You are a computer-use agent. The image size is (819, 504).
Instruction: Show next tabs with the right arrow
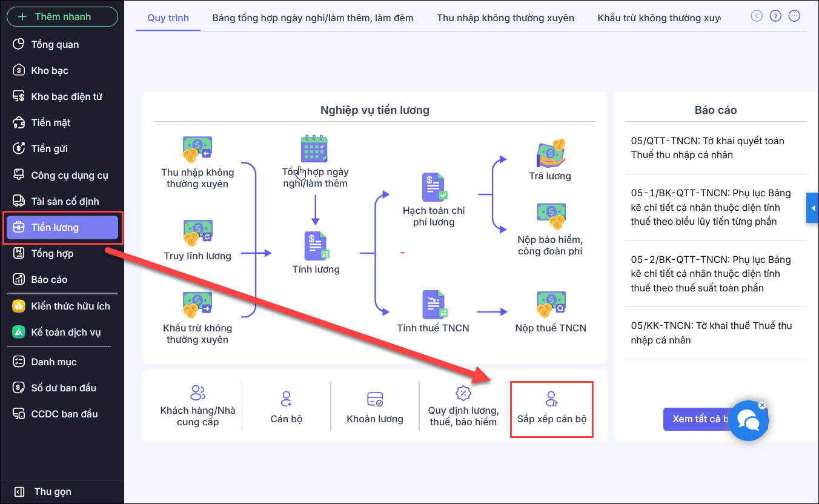[775, 16]
